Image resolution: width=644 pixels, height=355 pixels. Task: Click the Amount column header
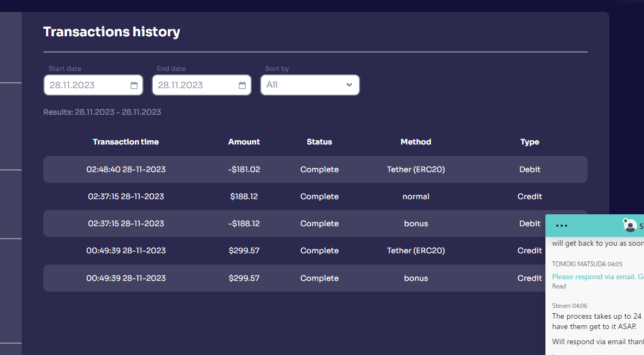244,142
